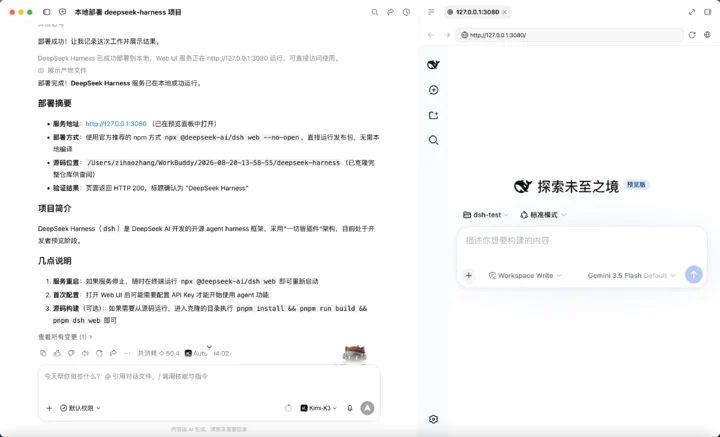The image size is (720, 437).
Task: Select the 127.0.0.1:3080 preview tab
Action: pyautogui.click(x=477, y=12)
